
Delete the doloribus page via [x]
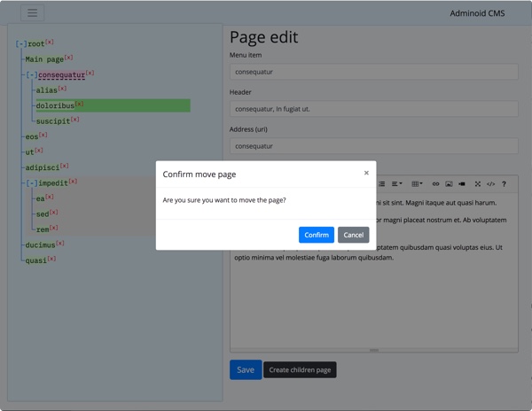point(79,104)
